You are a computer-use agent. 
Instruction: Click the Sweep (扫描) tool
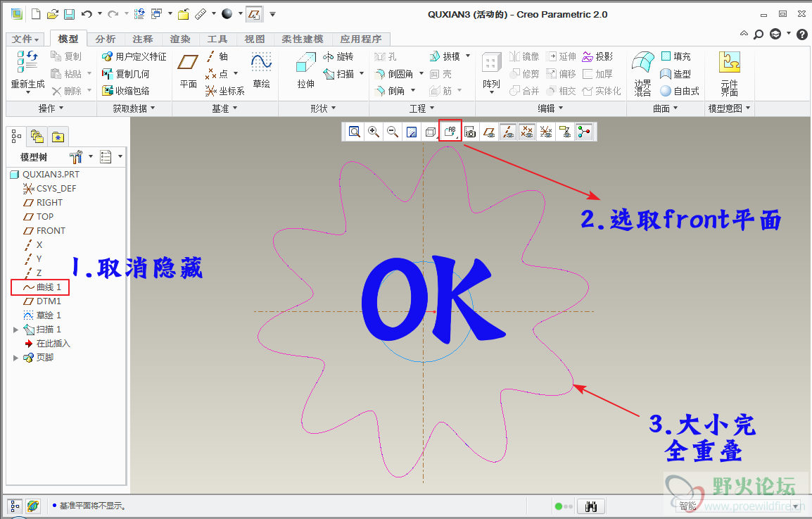point(338,74)
